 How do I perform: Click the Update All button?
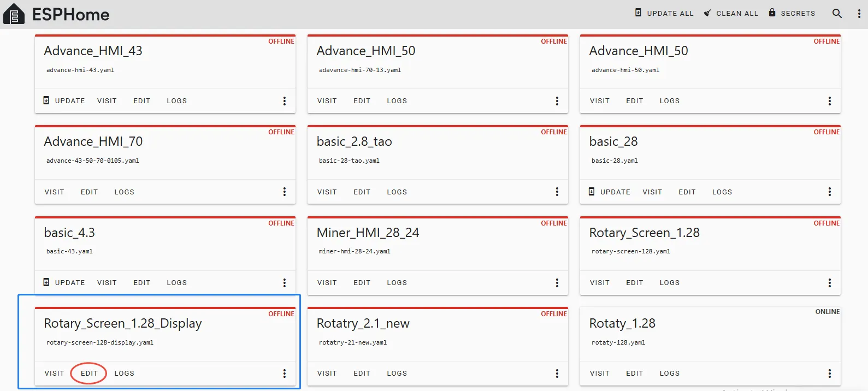(x=664, y=13)
